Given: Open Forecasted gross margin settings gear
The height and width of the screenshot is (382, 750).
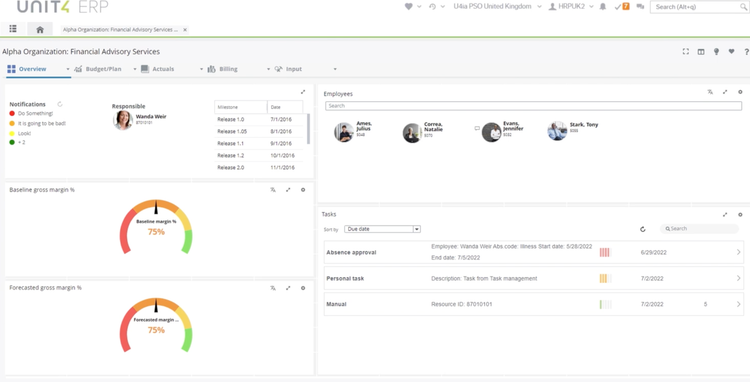Looking at the screenshot, I should coord(303,288).
